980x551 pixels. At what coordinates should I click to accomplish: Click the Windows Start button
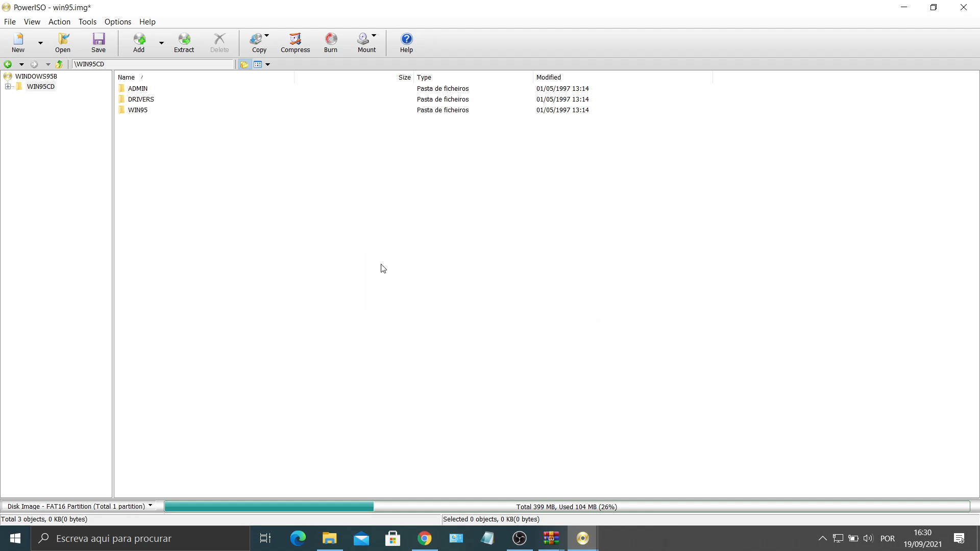click(15, 538)
